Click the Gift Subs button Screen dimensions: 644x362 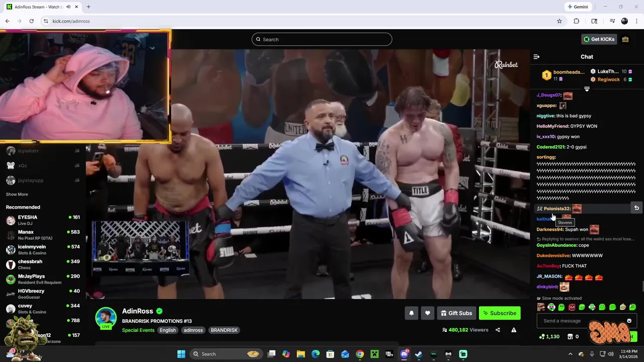[x=456, y=313]
